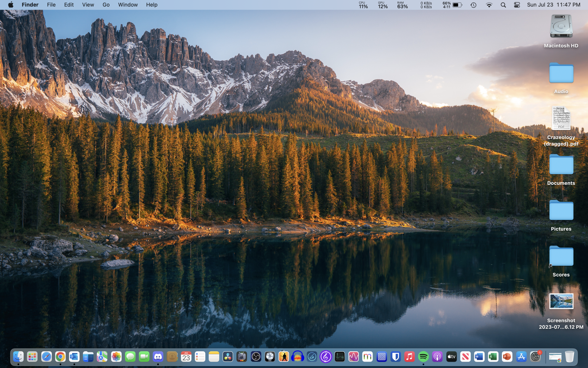Open Bitwarden shield icon in dock
This screenshot has width=588, height=368.
click(x=395, y=357)
